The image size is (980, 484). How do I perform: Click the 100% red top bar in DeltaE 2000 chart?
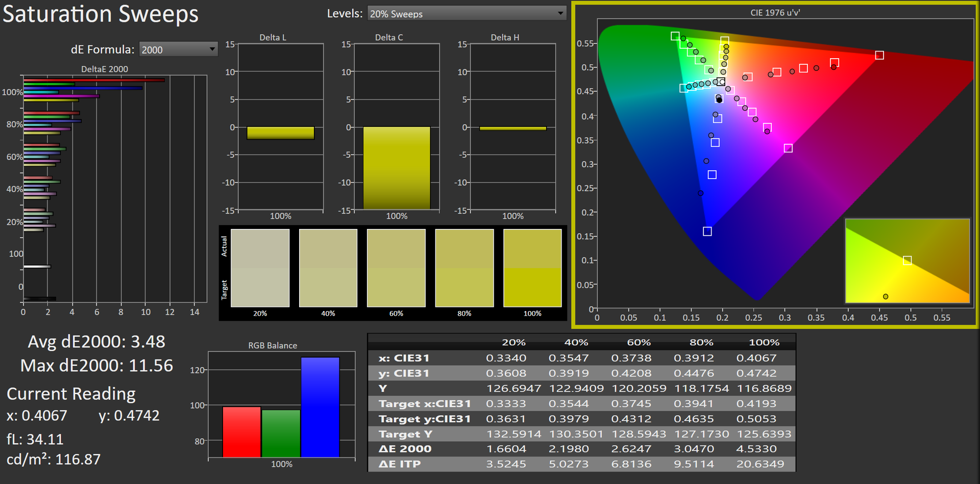click(94, 80)
